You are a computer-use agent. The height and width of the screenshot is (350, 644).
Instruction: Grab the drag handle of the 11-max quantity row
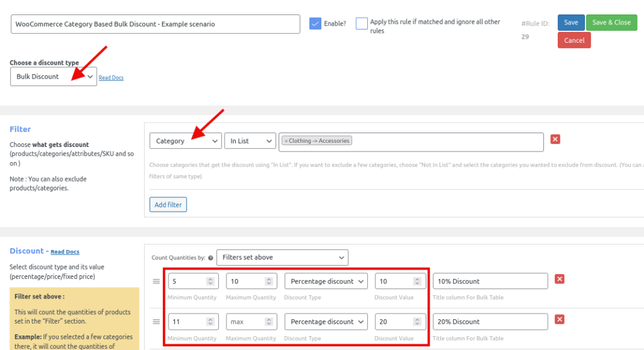point(156,322)
